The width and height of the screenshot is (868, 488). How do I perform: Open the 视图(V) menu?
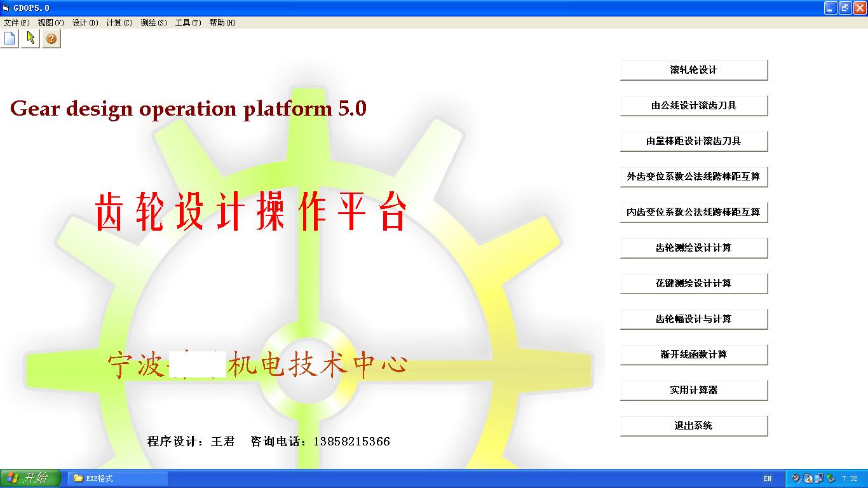click(51, 23)
